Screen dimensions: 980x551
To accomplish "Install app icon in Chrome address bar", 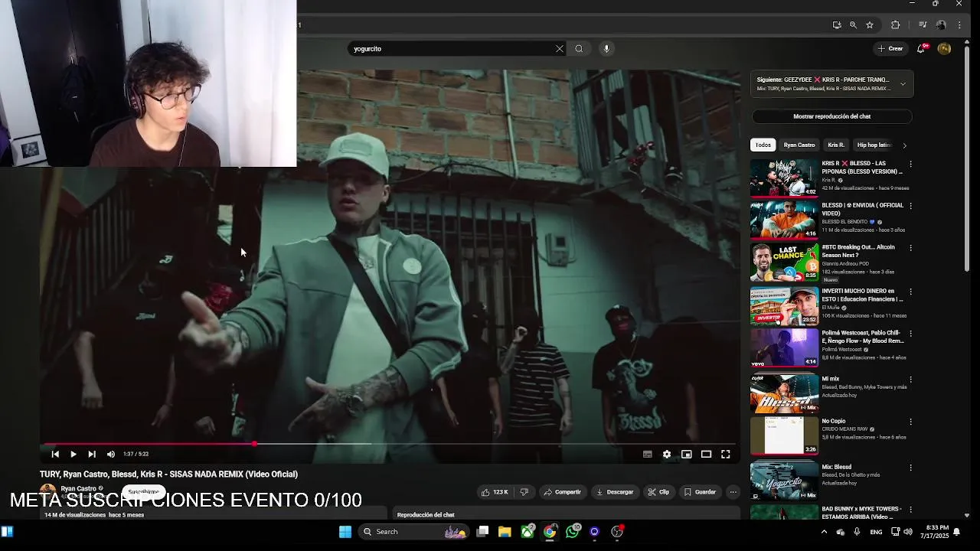I will (x=837, y=25).
